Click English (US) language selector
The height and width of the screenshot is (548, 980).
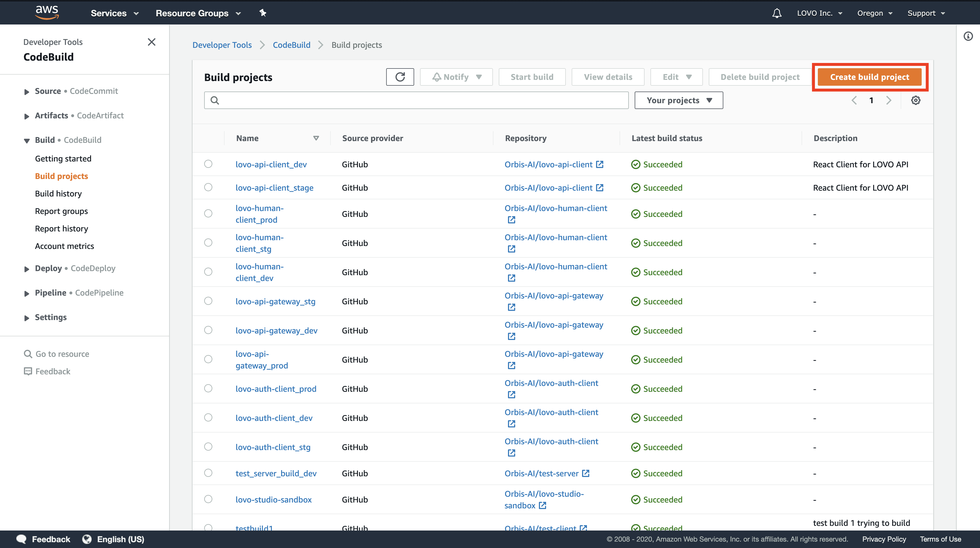click(120, 539)
